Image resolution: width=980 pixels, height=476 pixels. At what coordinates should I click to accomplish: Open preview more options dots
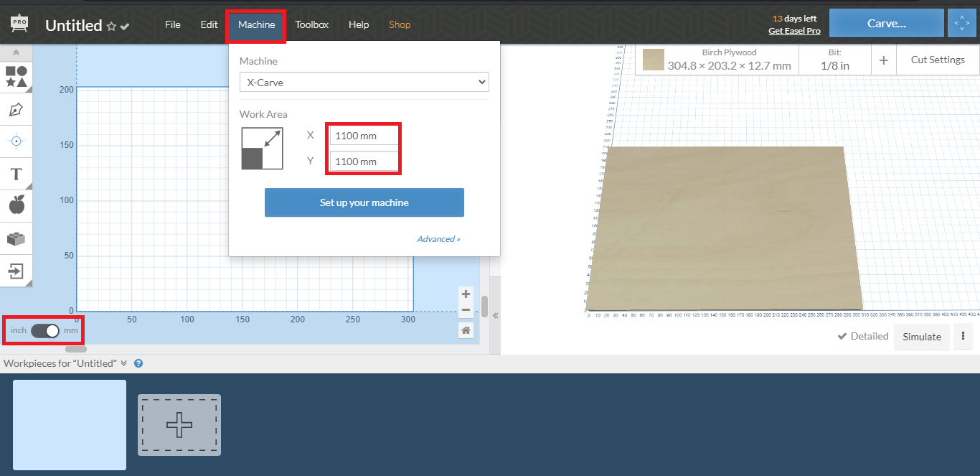[963, 336]
